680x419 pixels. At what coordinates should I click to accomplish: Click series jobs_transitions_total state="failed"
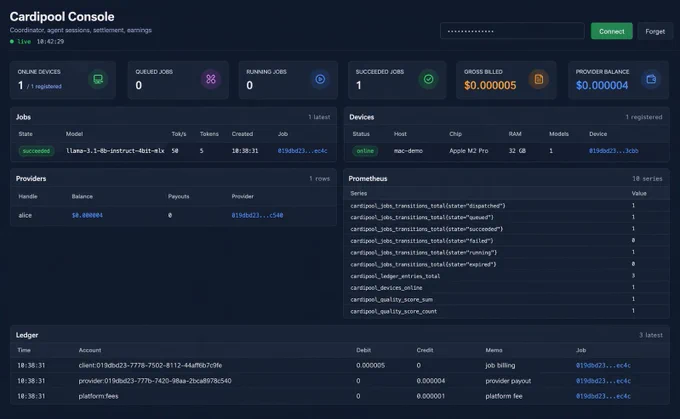click(422, 241)
